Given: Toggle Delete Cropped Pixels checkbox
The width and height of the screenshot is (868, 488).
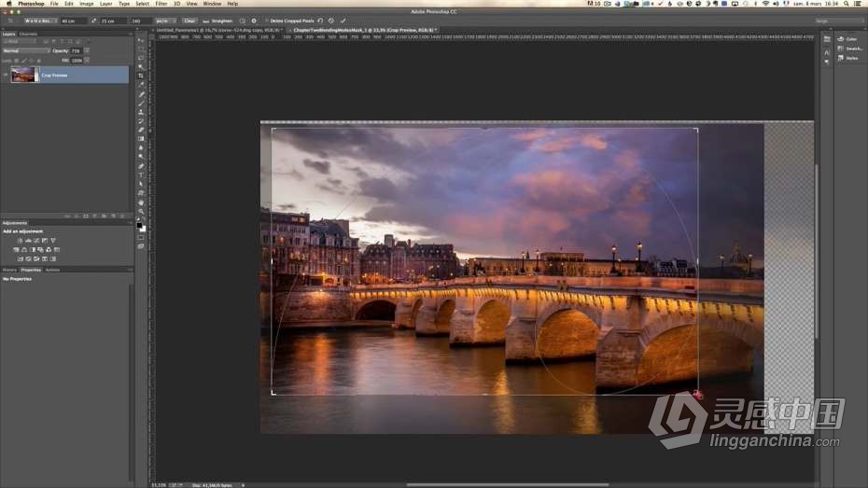Looking at the screenshot, I should click(x=267, y=21).
